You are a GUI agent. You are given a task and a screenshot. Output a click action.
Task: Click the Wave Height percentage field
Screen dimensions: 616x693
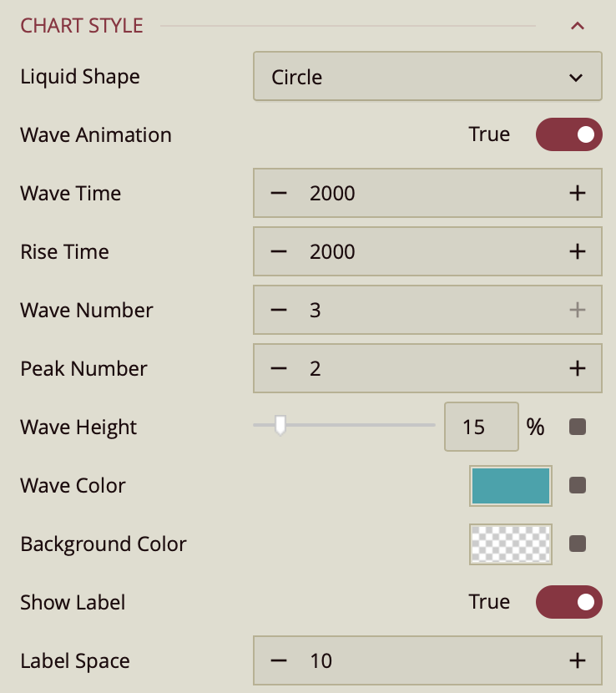481,427
